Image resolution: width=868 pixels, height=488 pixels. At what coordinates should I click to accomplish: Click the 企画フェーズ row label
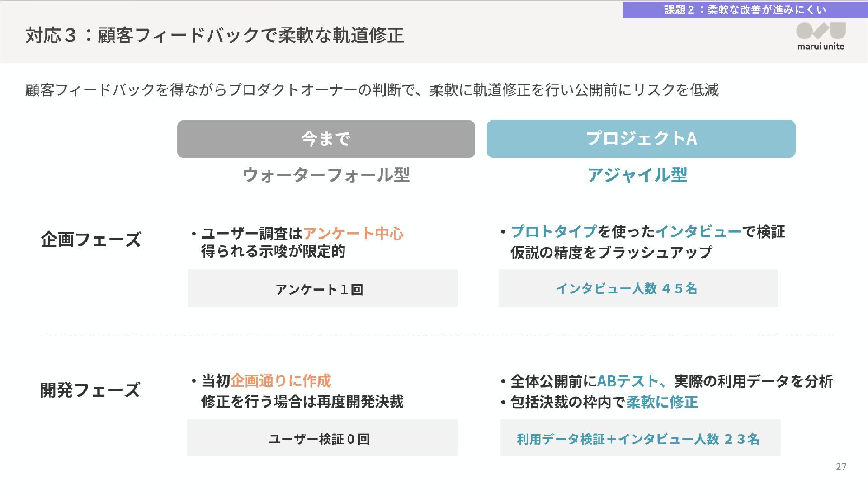pyautogui.click(x=91, y=239)
